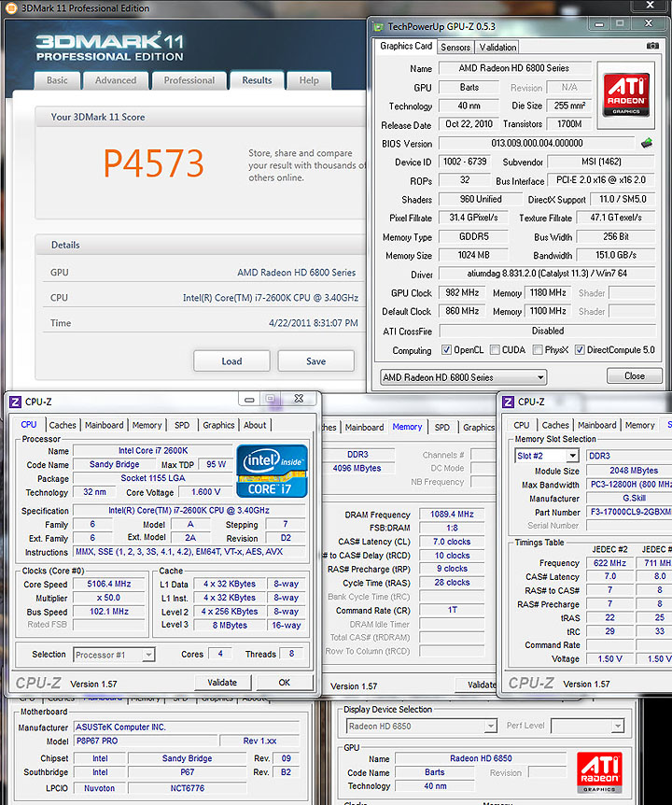
Task: Click the Command Rate 1T value
Action: coord(452,610)
